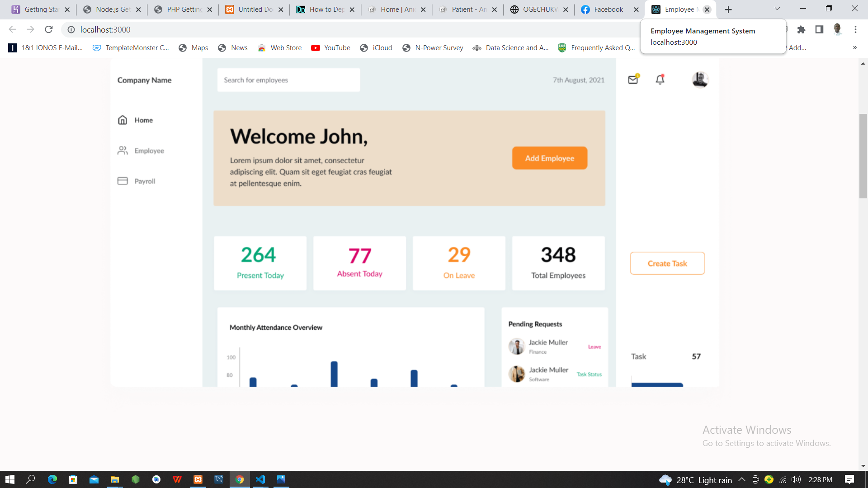Close the Employee Management System tab
The width and height of the screenshot is (868, 488).
point(707,9)
